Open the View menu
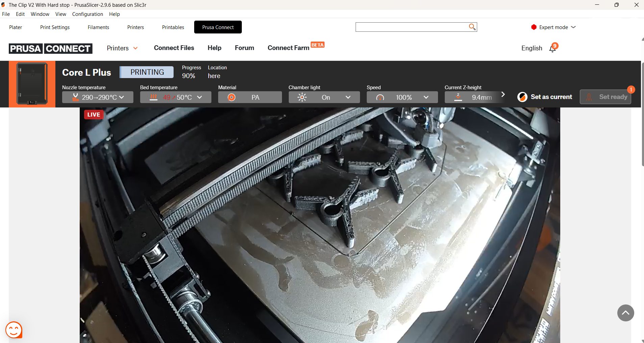 [x=61, y=14]
